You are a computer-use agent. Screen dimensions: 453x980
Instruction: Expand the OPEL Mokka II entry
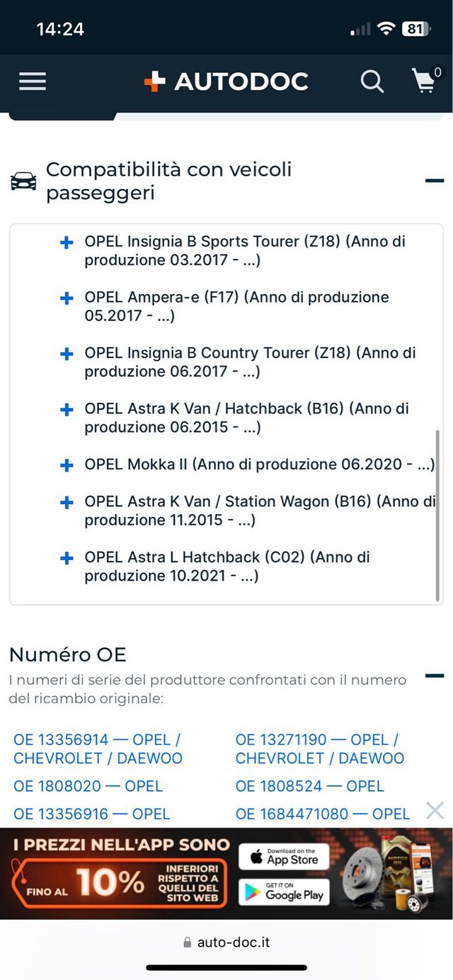coord(66,465)
